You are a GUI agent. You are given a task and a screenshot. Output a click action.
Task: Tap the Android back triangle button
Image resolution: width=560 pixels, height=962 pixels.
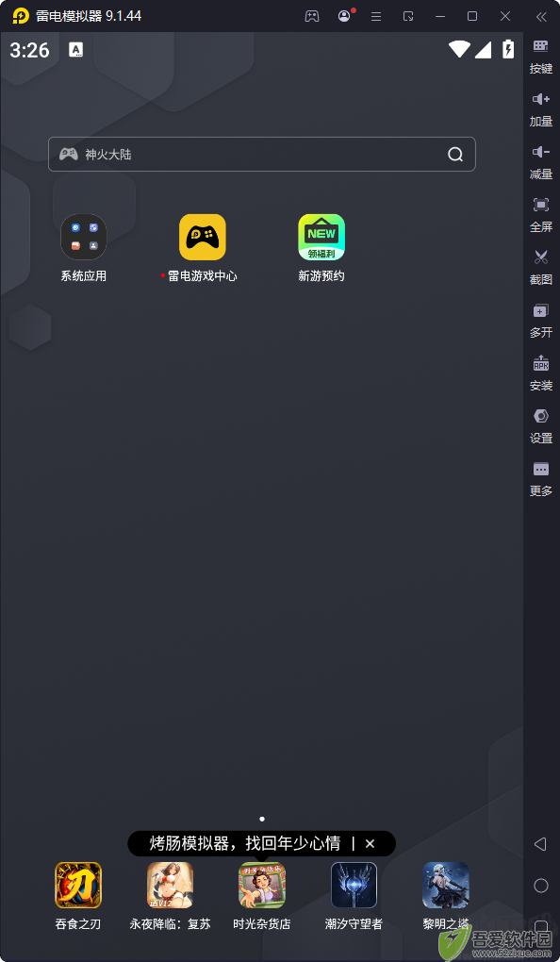(x=540, y=844)
